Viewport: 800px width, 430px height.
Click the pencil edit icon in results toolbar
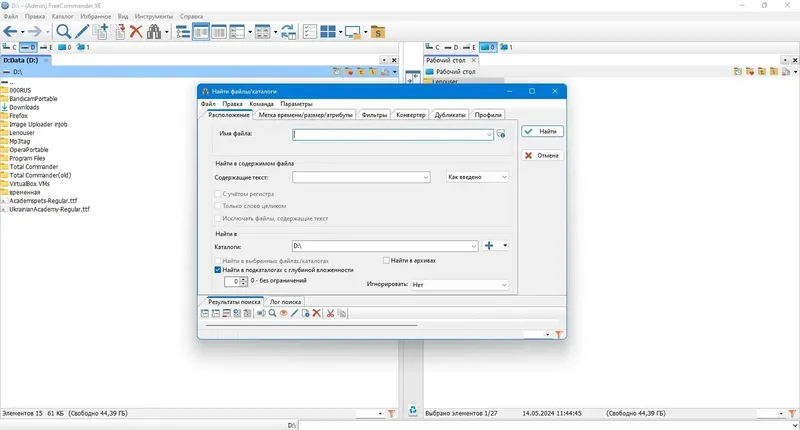[x=294, y=313]
